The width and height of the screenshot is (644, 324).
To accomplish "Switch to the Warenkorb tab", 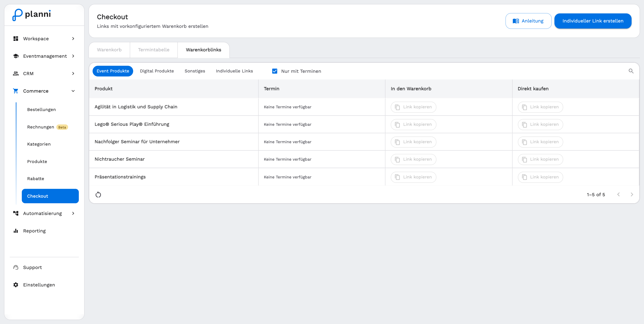I will coord(109,50).
